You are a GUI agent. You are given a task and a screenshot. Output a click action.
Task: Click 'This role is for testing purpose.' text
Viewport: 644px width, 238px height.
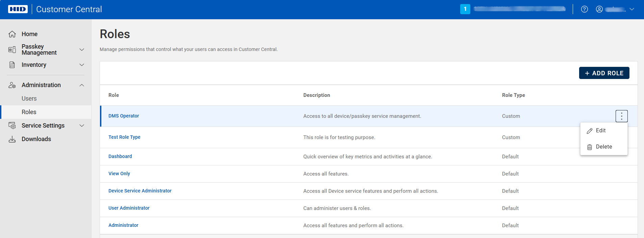(339, 137)
